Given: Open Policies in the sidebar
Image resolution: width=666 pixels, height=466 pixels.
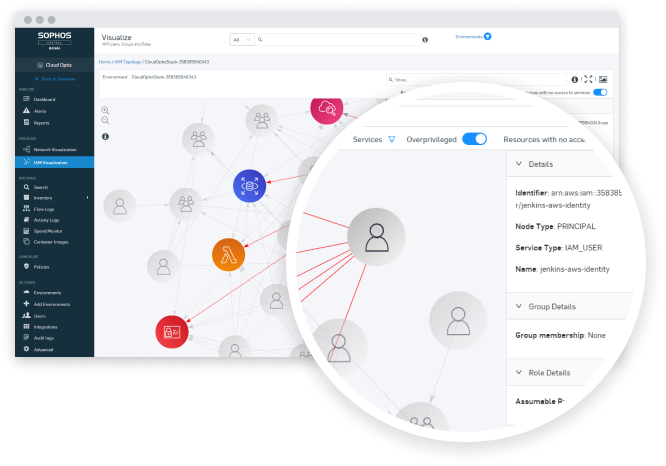Looking at the screenshot, I should point(43,267).
